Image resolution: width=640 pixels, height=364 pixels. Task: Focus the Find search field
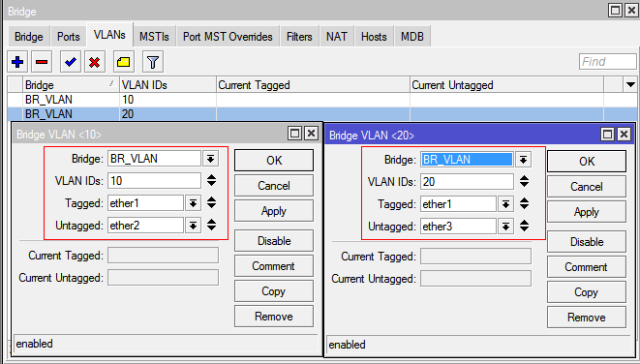[x=607, y=62]
